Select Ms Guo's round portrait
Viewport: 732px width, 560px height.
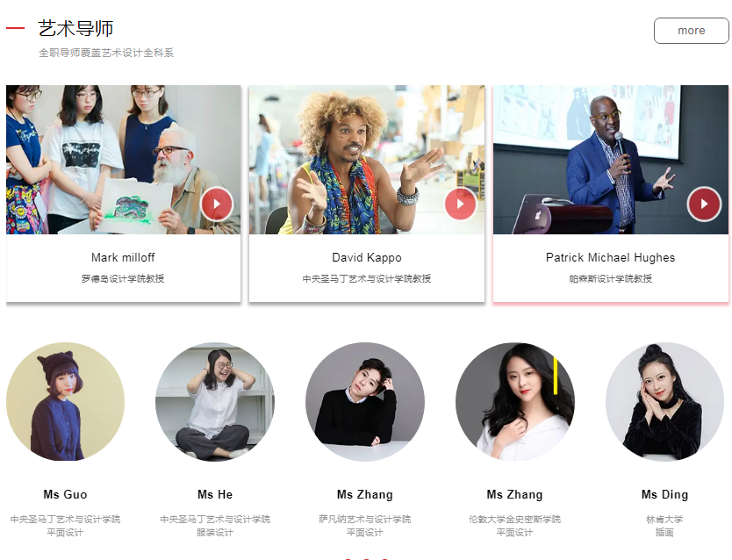point(65,402)
